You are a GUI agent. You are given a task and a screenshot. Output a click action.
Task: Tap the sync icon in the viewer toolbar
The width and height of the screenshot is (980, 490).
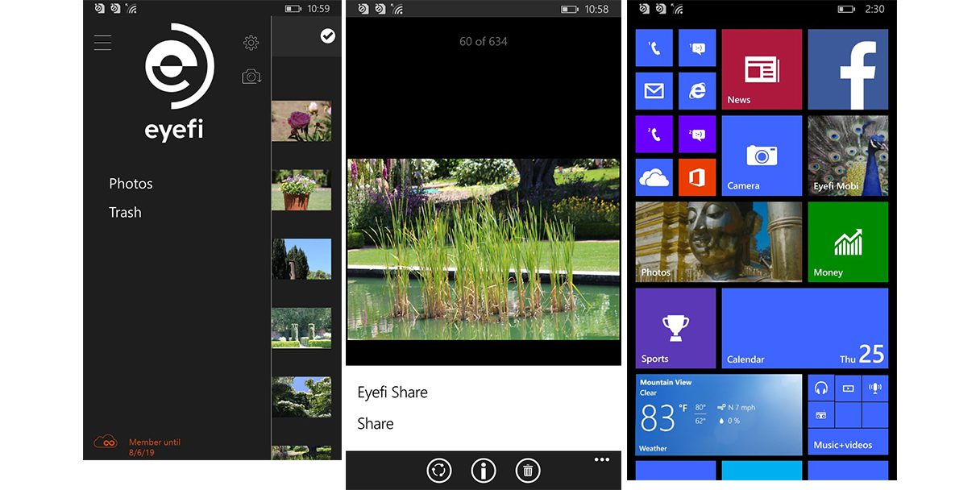tap(439, 471)
